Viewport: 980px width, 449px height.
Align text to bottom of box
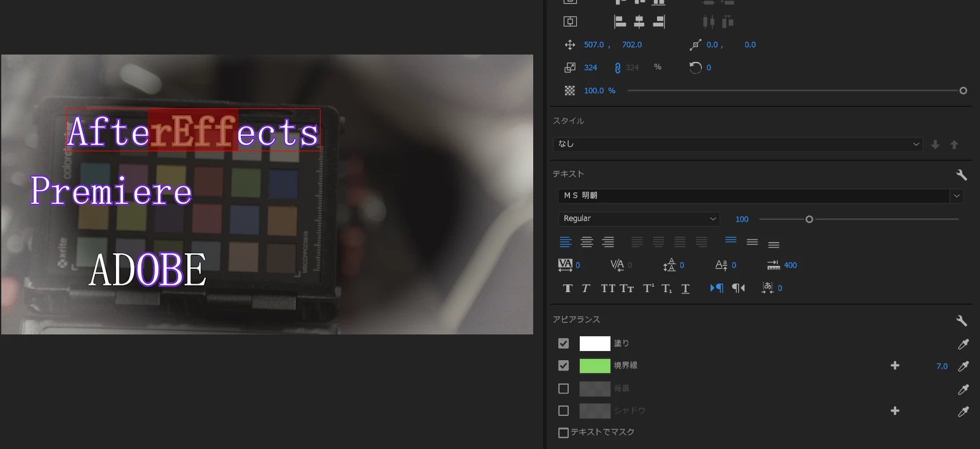[x=774, y=244]
